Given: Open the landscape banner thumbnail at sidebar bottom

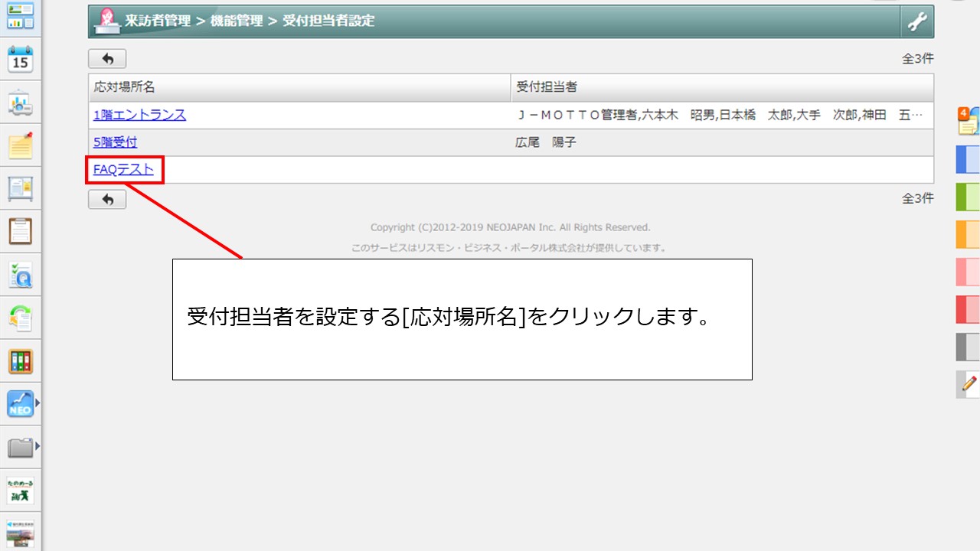Looking at the screenshot, I should tap(20, 533).
